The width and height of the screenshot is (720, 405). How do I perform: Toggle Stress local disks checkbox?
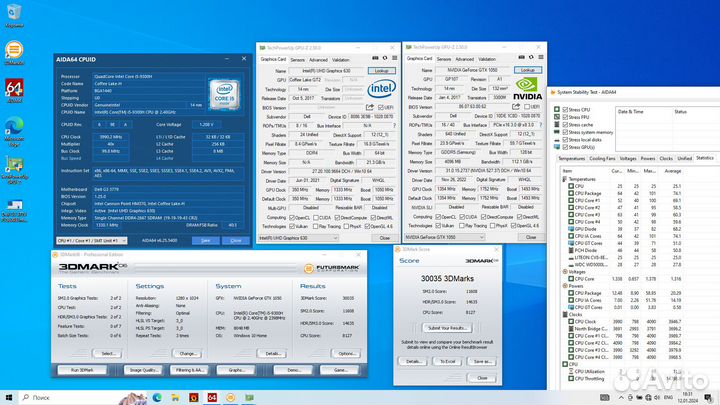tap(565, 140)
